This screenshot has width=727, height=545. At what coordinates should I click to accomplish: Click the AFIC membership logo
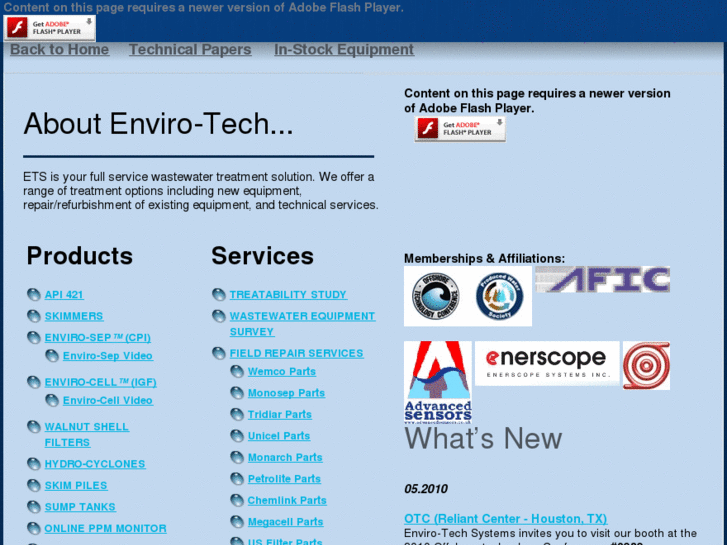click(603, 279)
